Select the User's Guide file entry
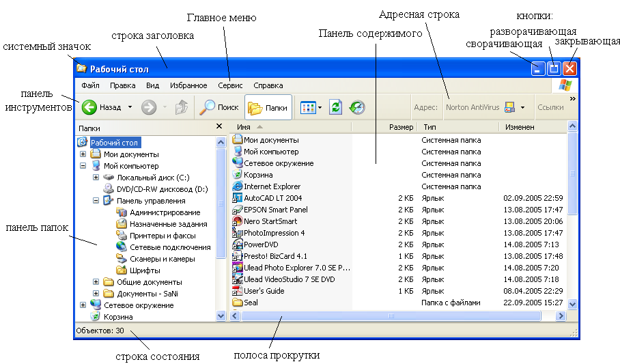 click(x=264, y=291)
